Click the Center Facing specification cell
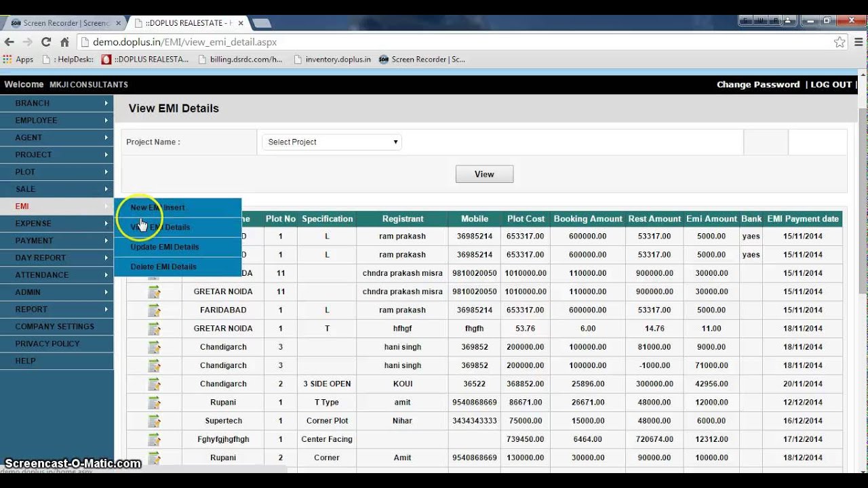868x488 pixels. coord(327,439)
